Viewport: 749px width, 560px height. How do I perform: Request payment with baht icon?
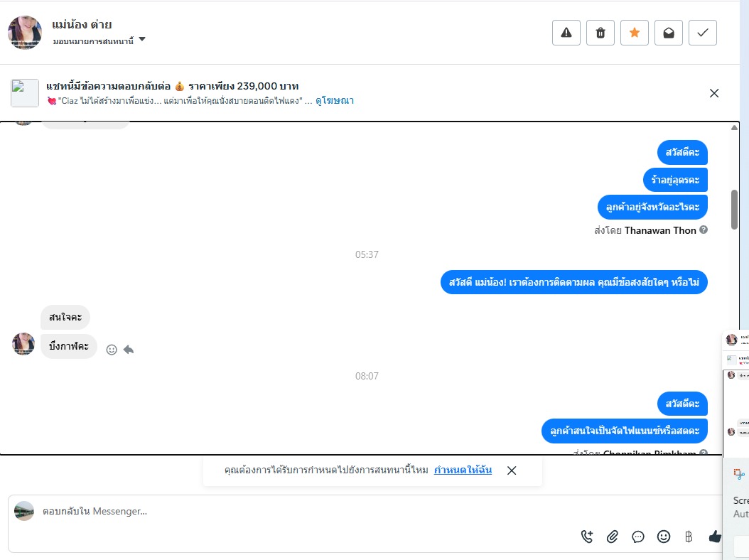pos(689,537)
